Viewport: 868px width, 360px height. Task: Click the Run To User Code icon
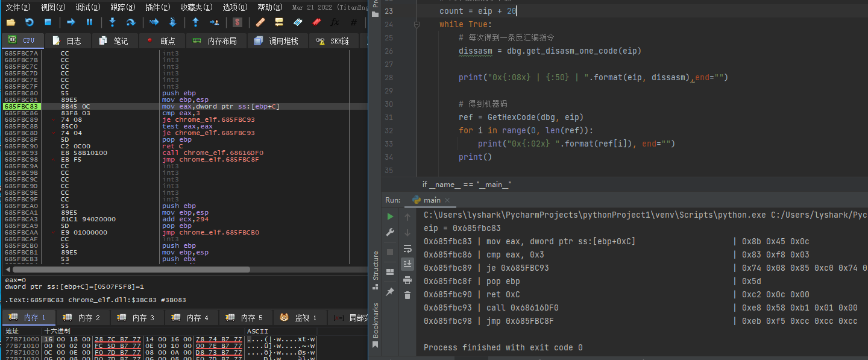[x=214, y=22]
